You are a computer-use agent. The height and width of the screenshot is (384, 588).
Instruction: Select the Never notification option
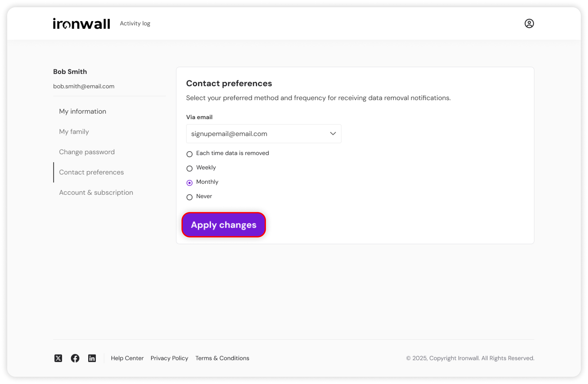[x=190, y=197]
